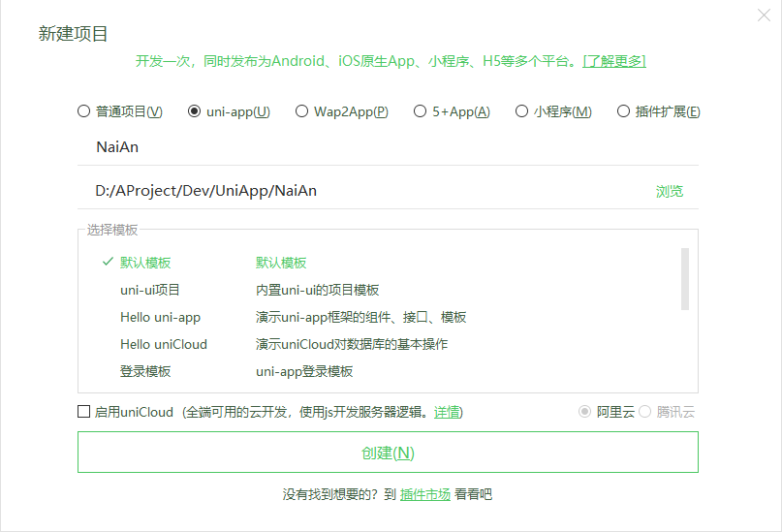Close the new project dialog

click(x=764, y=16)
